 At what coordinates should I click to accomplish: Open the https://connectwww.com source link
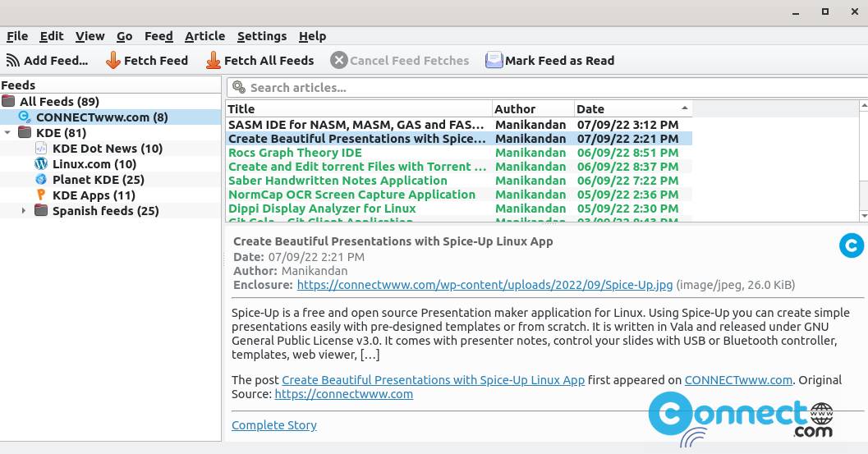(344, 394)
